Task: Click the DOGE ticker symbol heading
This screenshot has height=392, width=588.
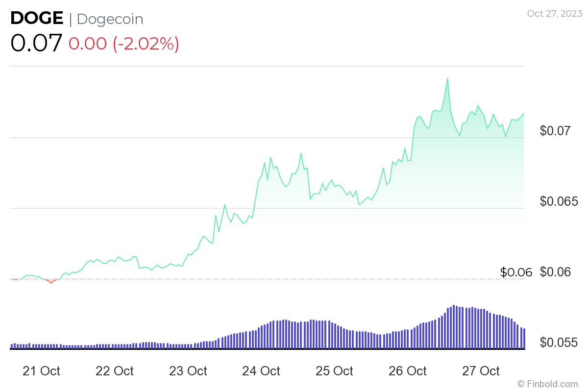Action: click(x=37, y=19)
